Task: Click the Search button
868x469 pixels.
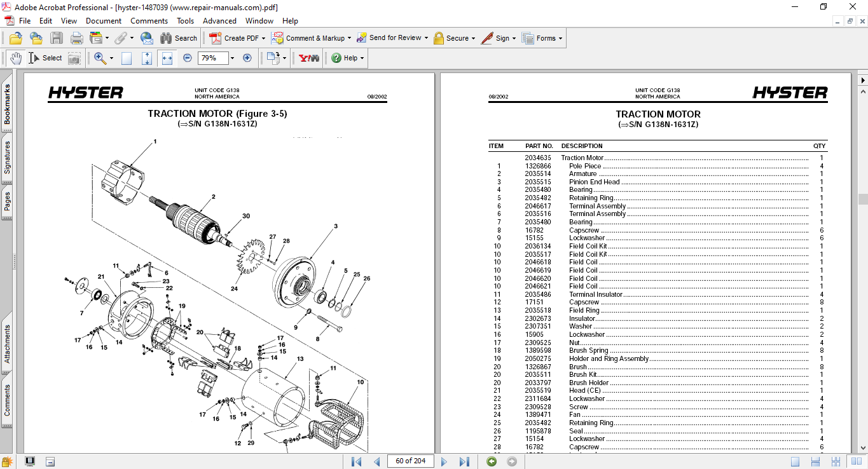Action: [x=179, y=38]
